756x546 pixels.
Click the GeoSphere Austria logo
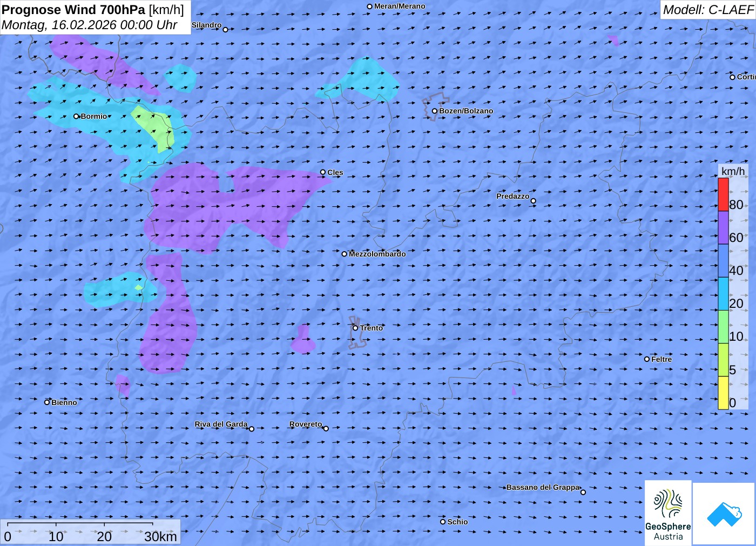[668, 512]
